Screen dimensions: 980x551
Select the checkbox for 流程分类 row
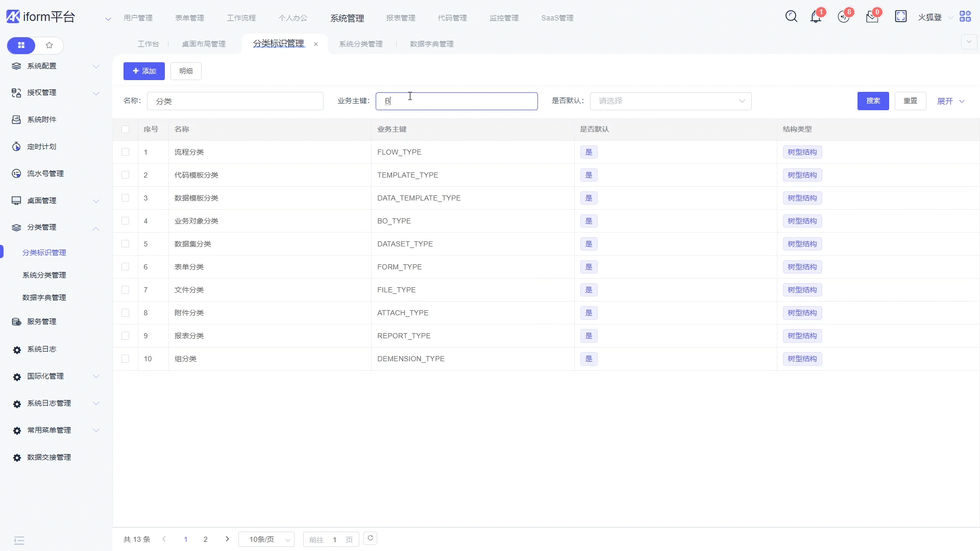pyautogui.click(x=126, y=152)
